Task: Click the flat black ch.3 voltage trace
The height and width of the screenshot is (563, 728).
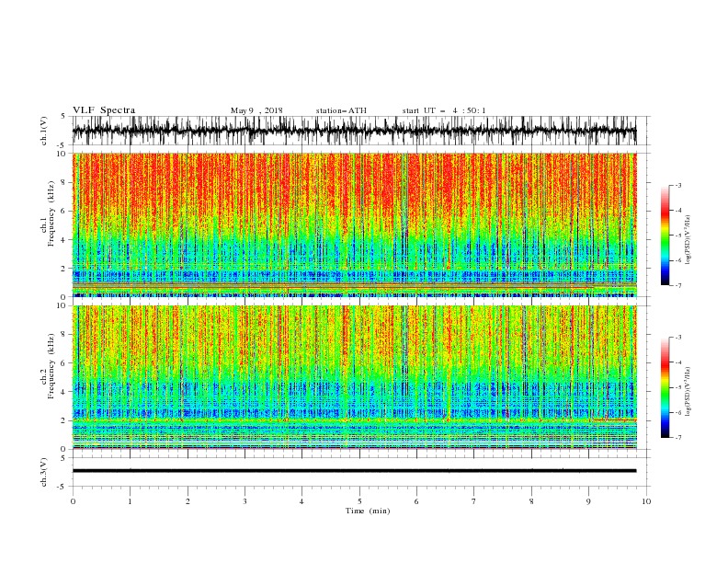Action: pos(354,471)
